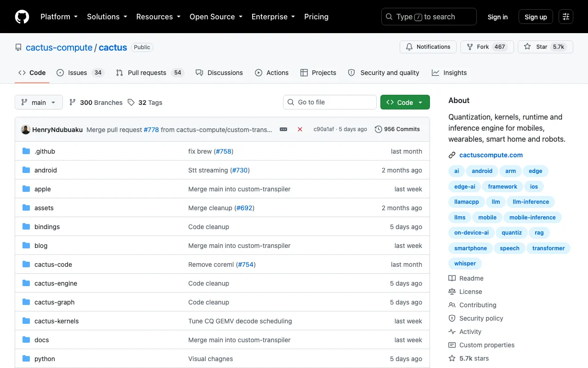Select the whisper topic tag
This screenshot has height=368, width=588.
[x=465, y=264]
